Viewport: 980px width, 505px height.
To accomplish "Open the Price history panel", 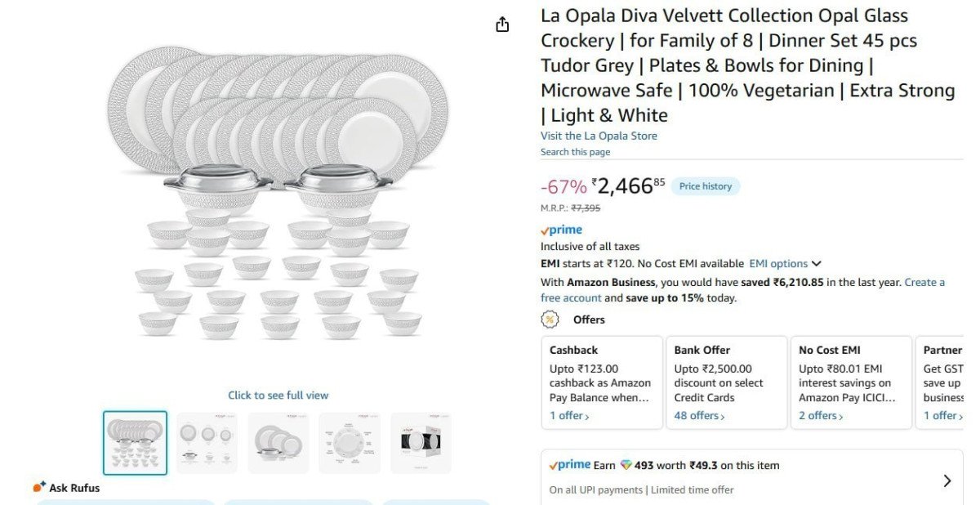I will point(705,185).
